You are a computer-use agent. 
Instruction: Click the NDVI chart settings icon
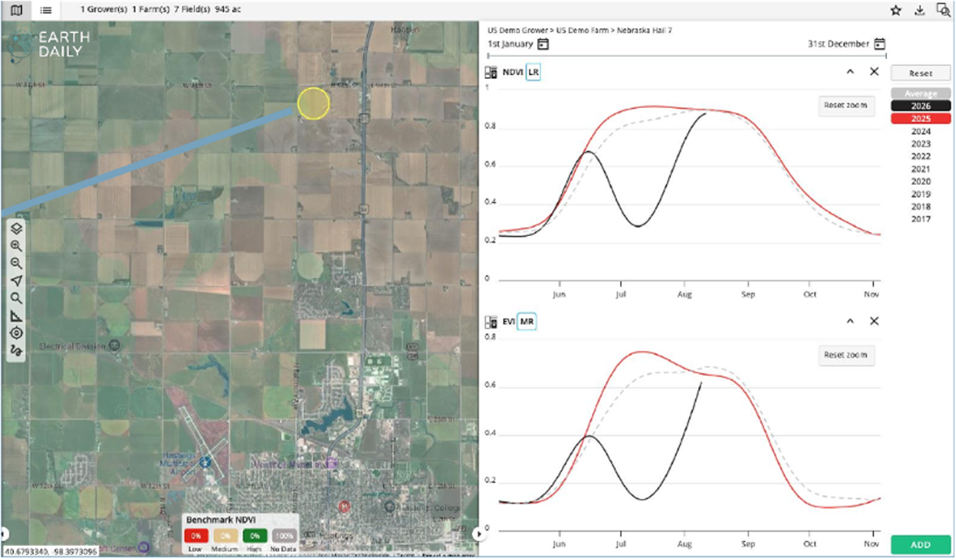coord(491,72)
